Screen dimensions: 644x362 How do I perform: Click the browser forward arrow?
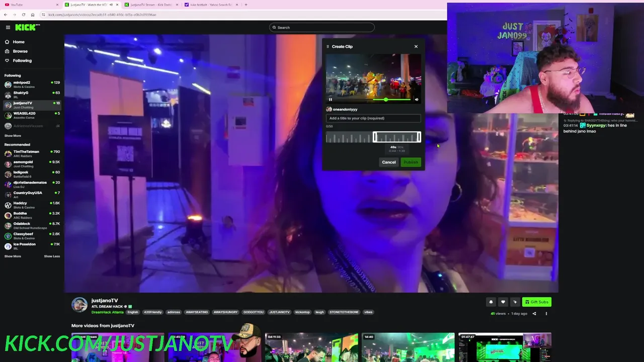tap(15, 15)
